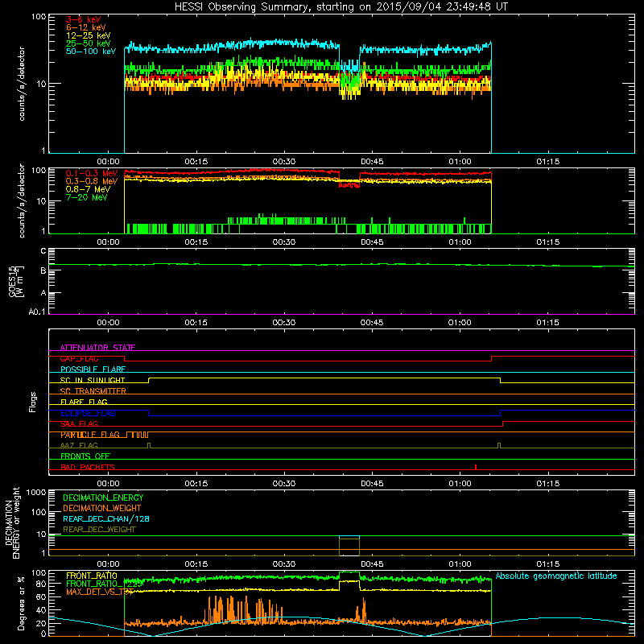This screenshot has width=644, height=644.
Task: Click the MAX_DET_VS_TOT legend label
Action: [x=100, y=592]
